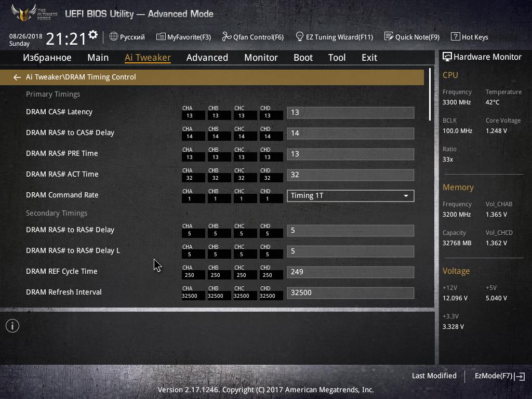
Task: Select the DRAM Command Rate label
Action: coord(62,195)
